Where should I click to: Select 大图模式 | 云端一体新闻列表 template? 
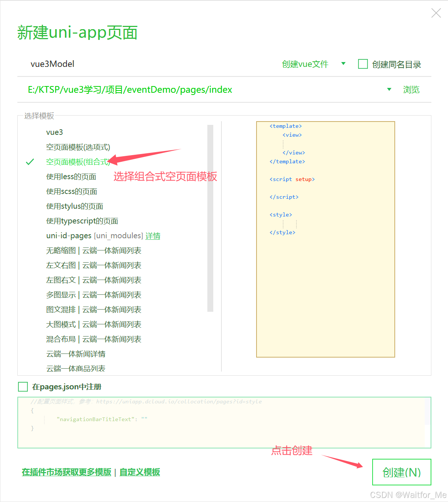(x=94, y=324)
